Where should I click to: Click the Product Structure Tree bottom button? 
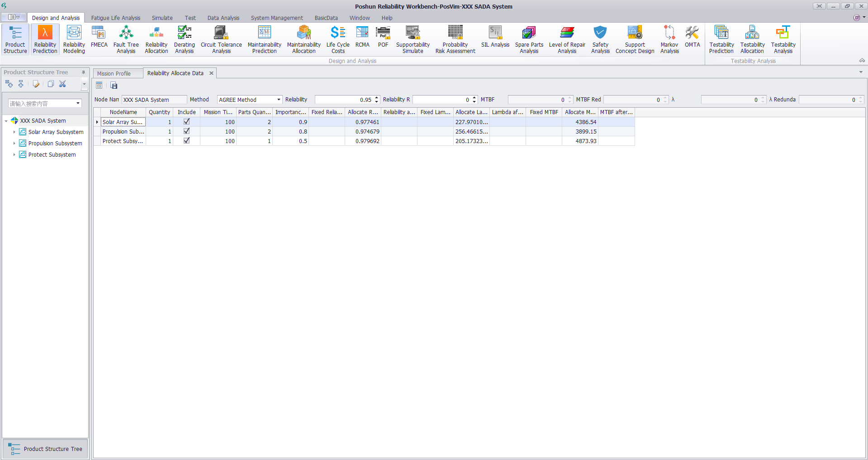tap(45, 449)
